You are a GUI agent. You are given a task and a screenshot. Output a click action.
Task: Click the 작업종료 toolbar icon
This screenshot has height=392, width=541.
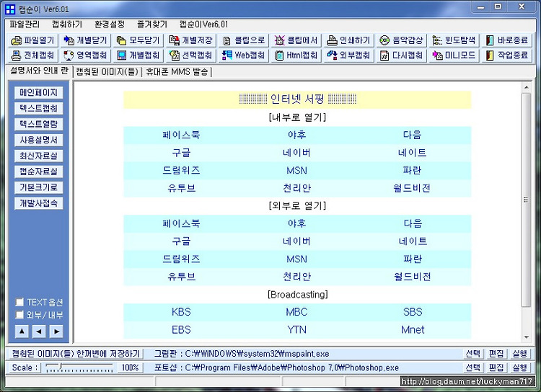pyautogui.click(x=490, y=55)
